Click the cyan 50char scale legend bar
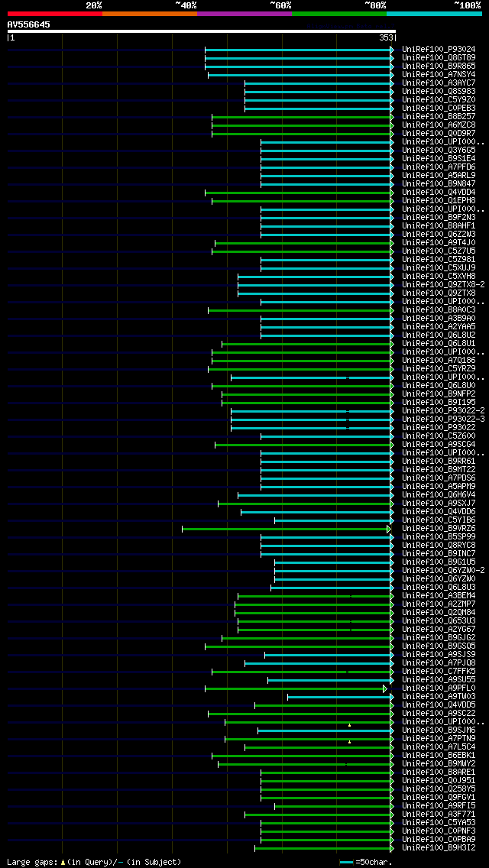The image size is (489, 868). 347,862
